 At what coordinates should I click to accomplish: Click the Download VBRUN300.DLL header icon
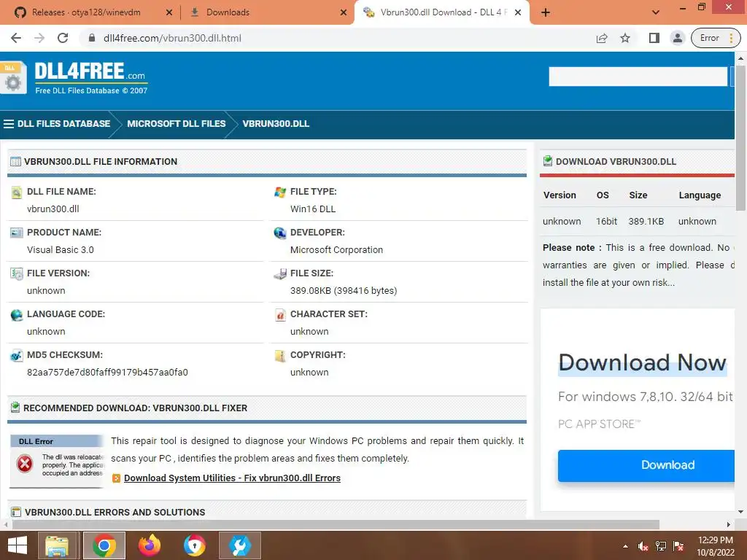click(x=548, y=160)
